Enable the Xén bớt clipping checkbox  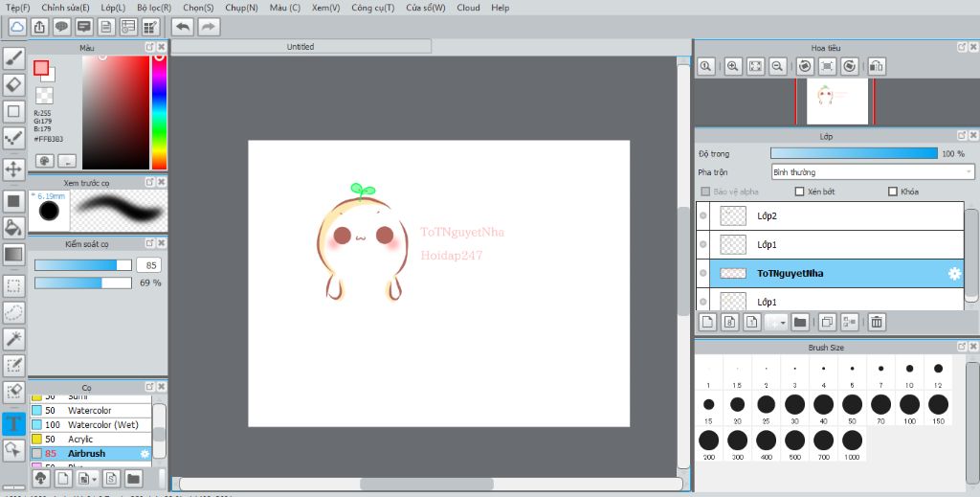(x=800, y=192)
